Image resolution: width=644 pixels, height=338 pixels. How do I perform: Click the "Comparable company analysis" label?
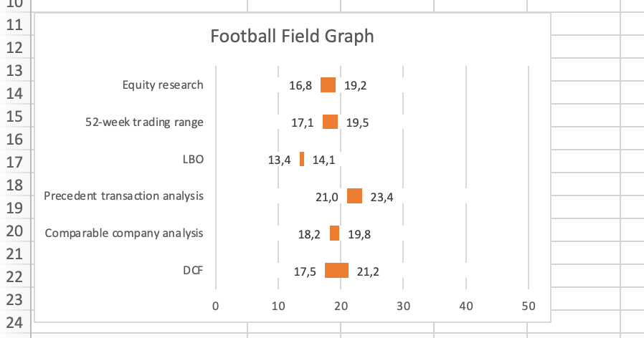pos(124,233)
